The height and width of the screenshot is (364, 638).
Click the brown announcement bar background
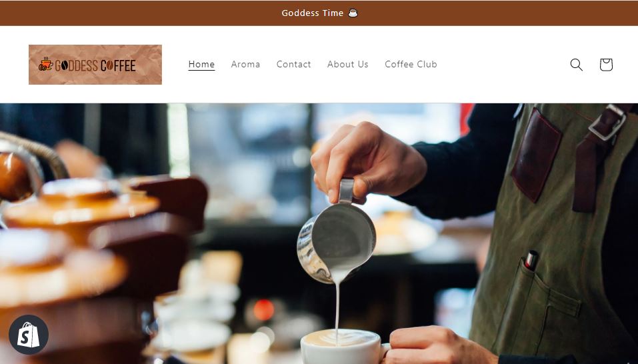click(122, 13)
